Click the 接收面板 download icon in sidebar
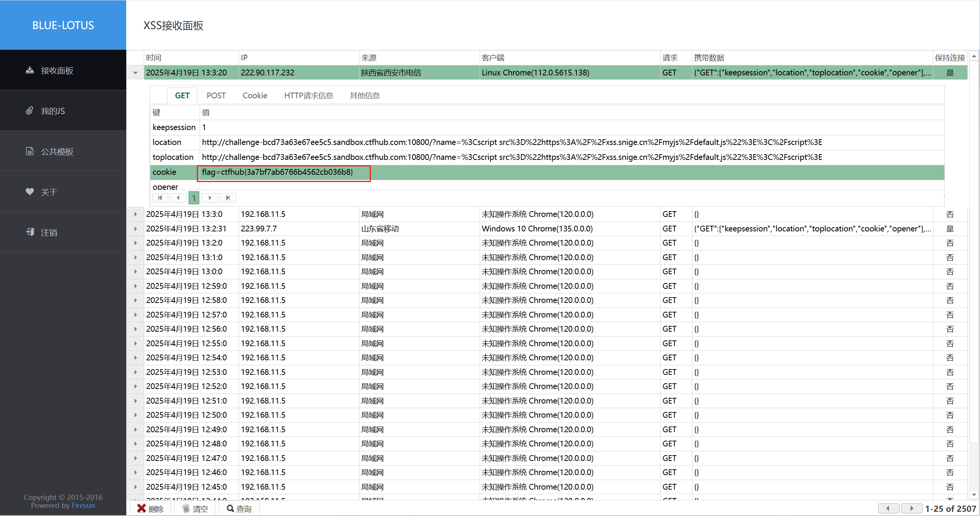The width and height of the screenshot is (980, 516). click(x=29, y=70)
